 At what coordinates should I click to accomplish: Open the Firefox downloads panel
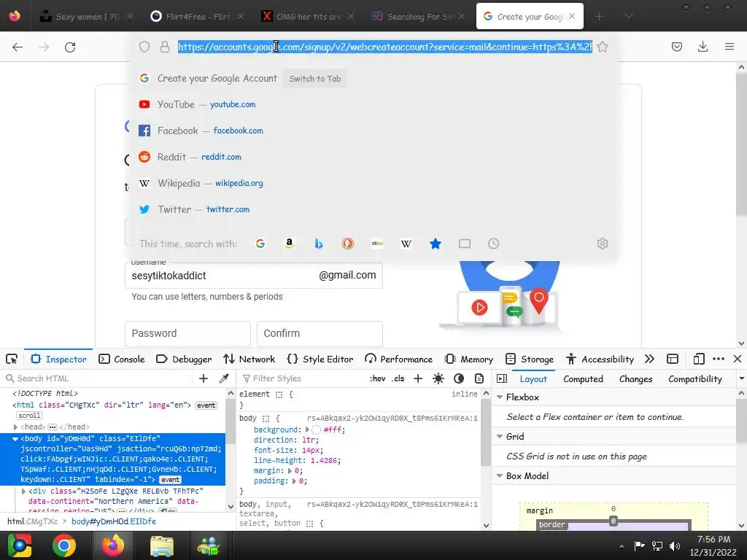tap(703, 47)
